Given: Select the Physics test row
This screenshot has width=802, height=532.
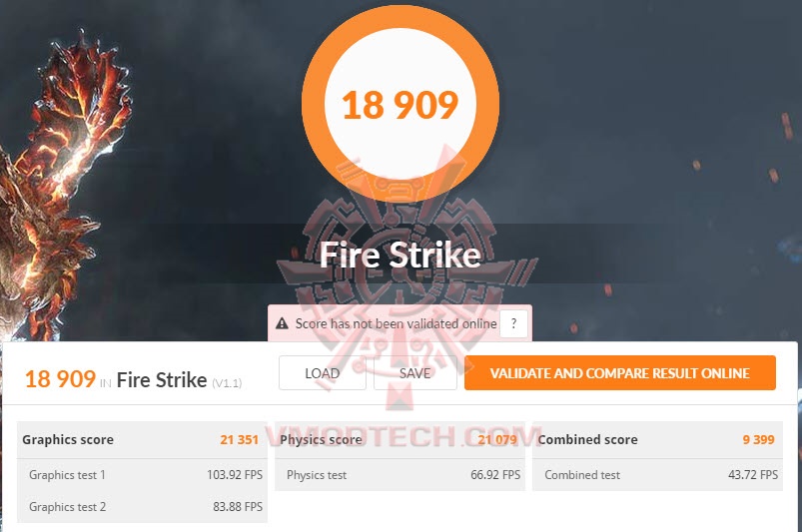Looking at the screenshot, I should (x=400, y=475).
